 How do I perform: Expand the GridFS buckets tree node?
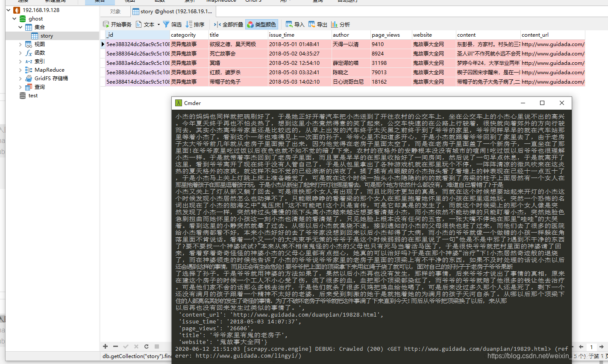[x=20, y=78]
